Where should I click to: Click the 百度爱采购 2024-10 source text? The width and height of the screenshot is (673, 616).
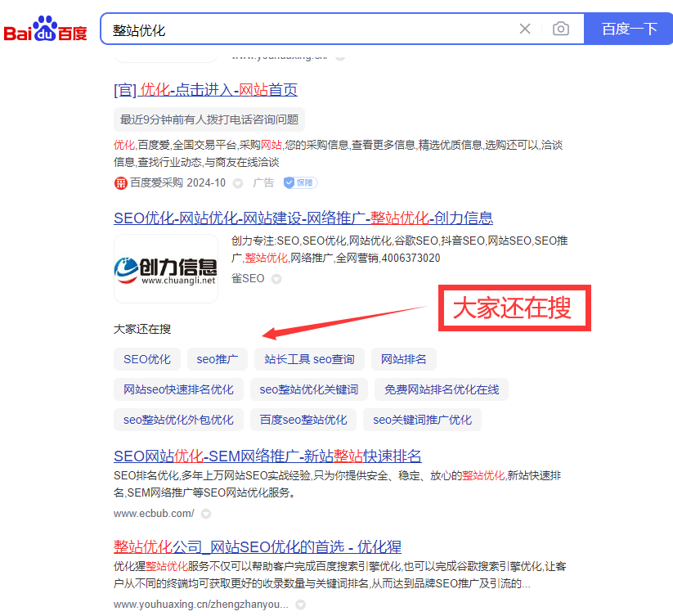coord(177,183)
